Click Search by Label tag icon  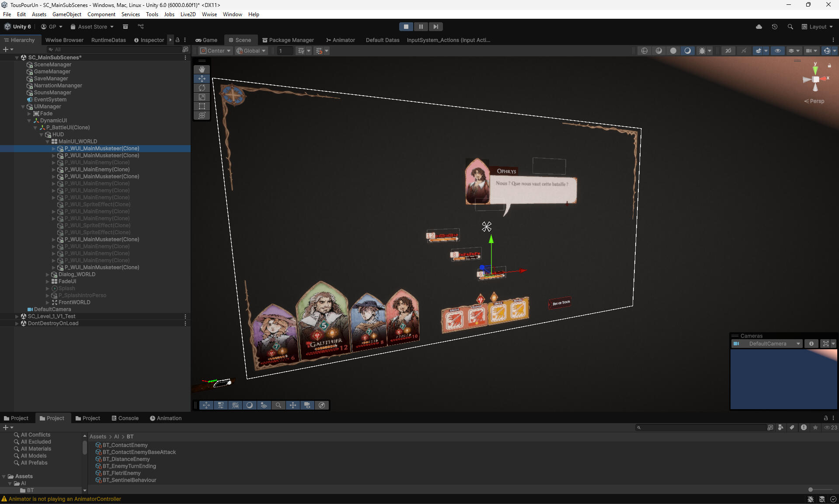(792, 428)
